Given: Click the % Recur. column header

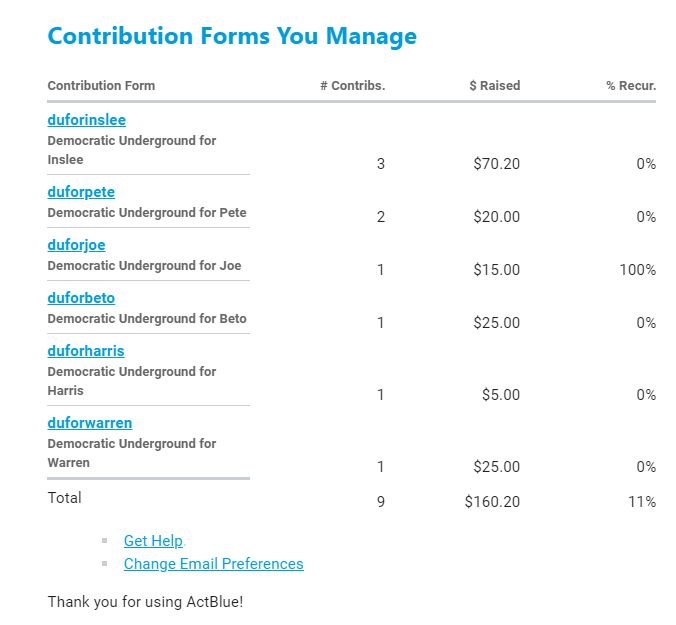Looking at the screenshot, I should (630, 86).
